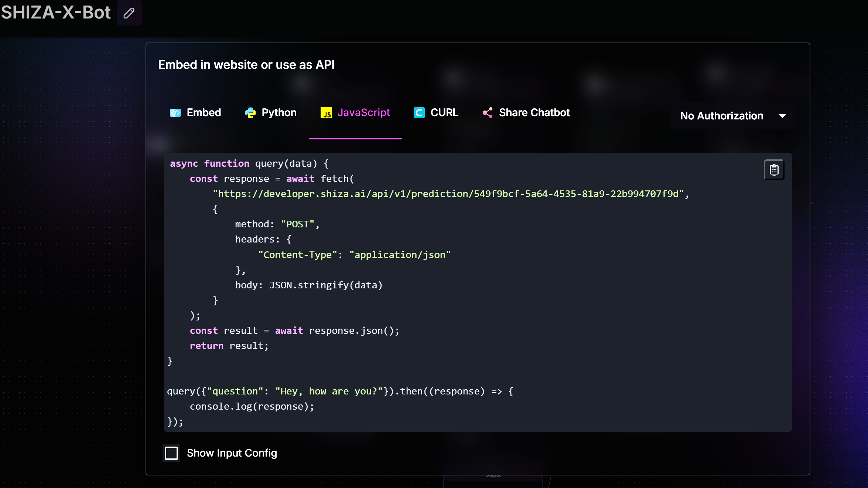Switch to the Python tab
The height and width of the screenshot is (488, 868).
[x=279, y=113]
